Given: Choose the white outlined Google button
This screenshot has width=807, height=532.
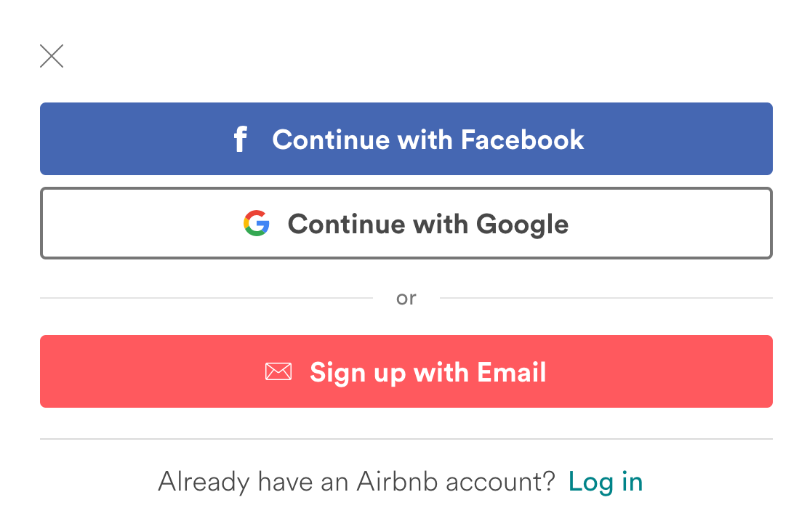Looking at the screenshot, I should click(406, 223).
